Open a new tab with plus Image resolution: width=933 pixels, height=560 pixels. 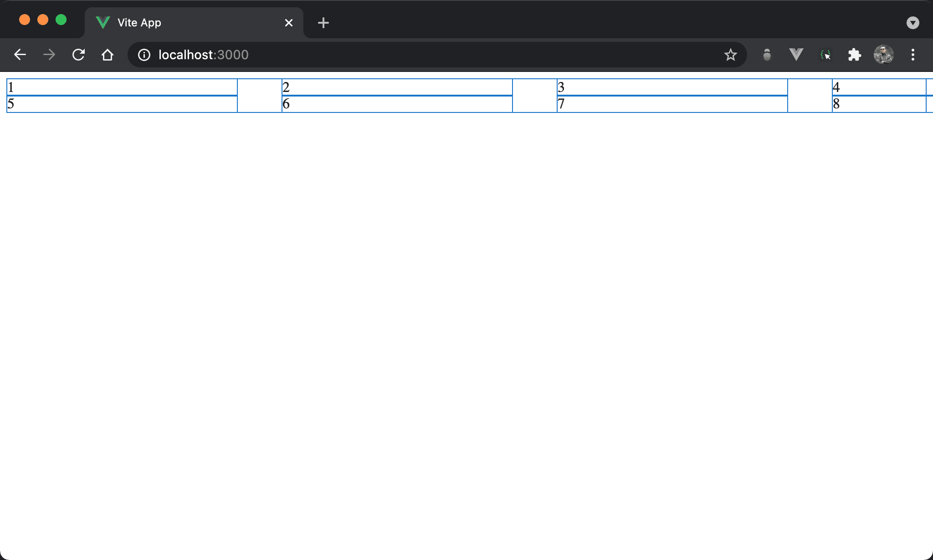323,23
